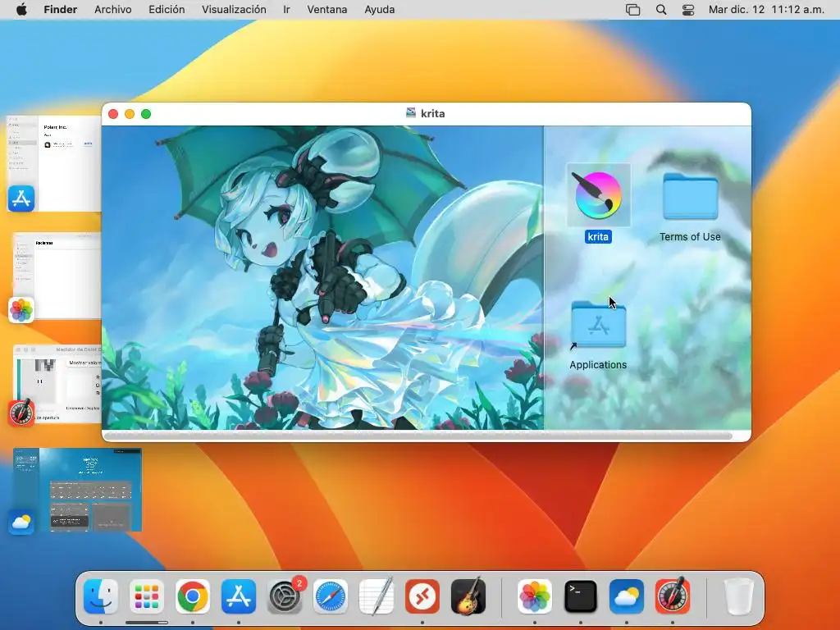840x630 pixels.
Task: Click the date and time in menu bar
Action: click(766, 10)
